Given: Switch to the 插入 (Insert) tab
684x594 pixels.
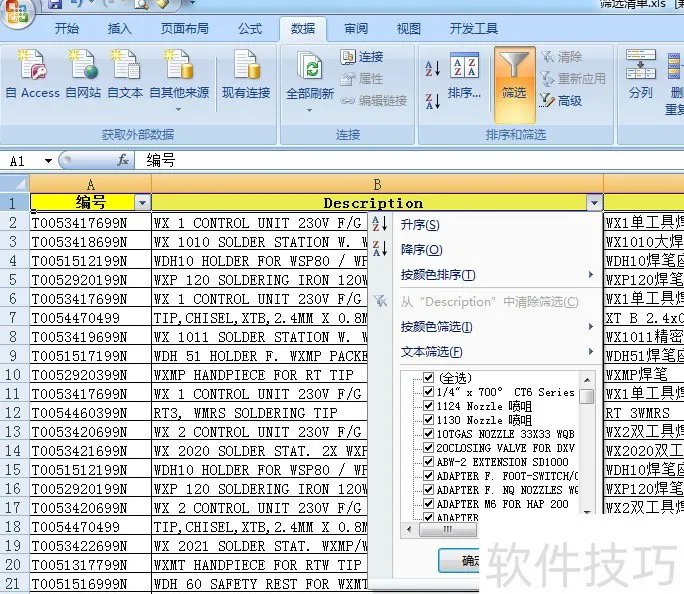Looking at the screenshot, I should [120, 29].
